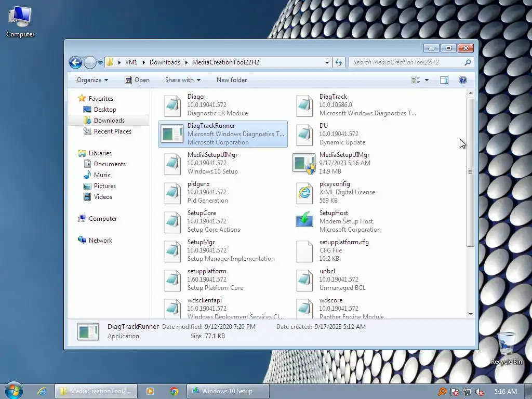Select the wdscore file name
532x399 pixels.
331,300
